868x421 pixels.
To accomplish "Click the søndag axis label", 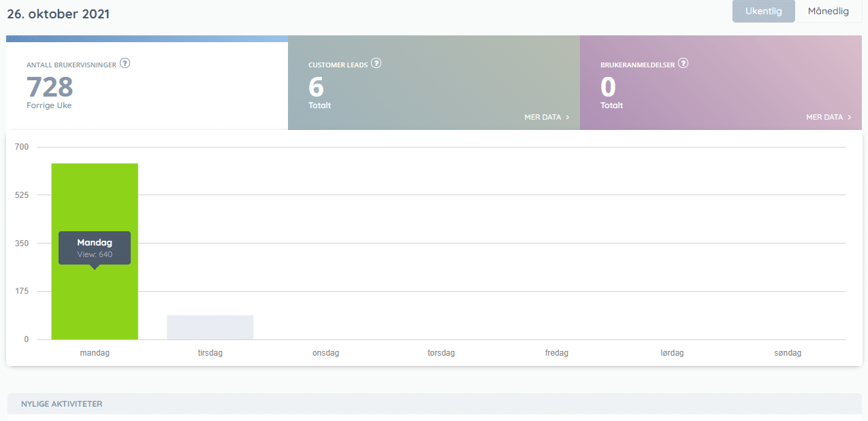I will tap(788, 353).
